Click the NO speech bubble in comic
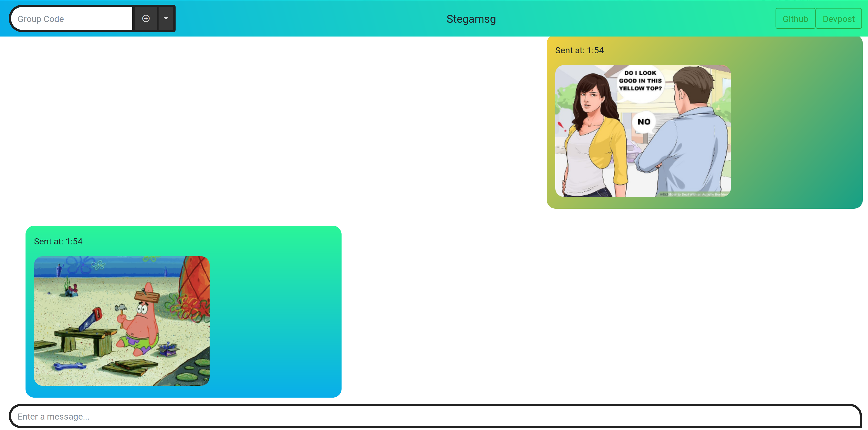The image size is (868, 430). coord(644,122)
